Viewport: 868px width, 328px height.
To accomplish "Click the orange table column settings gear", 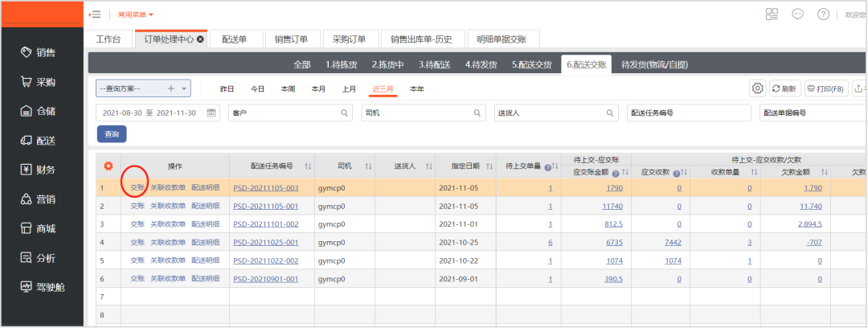I will coord(108,166).
